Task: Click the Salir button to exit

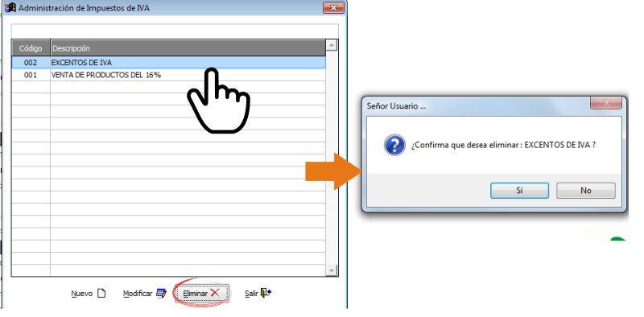Action: tap(258, 293)
